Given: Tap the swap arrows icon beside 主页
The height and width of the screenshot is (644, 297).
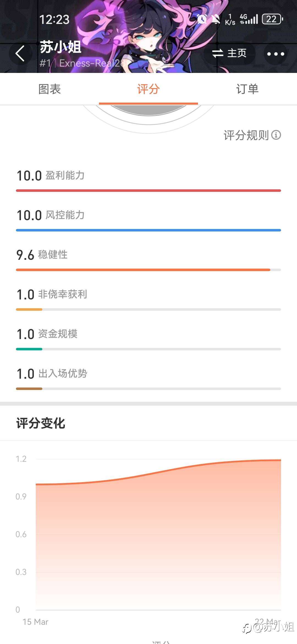Looking at the screenshot, I should pos(218,53).
